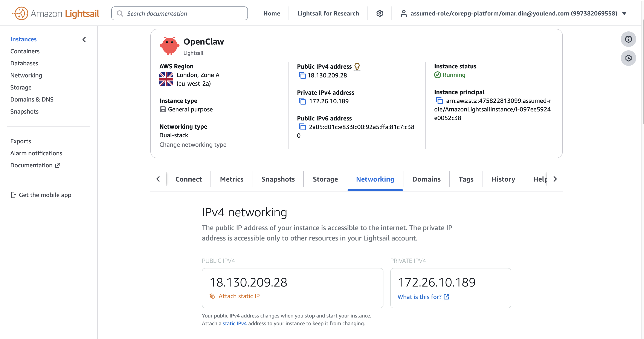This screenshot has width=644, height=339.
Task: Switch to the Metrics tab
Action: [232, 179]
